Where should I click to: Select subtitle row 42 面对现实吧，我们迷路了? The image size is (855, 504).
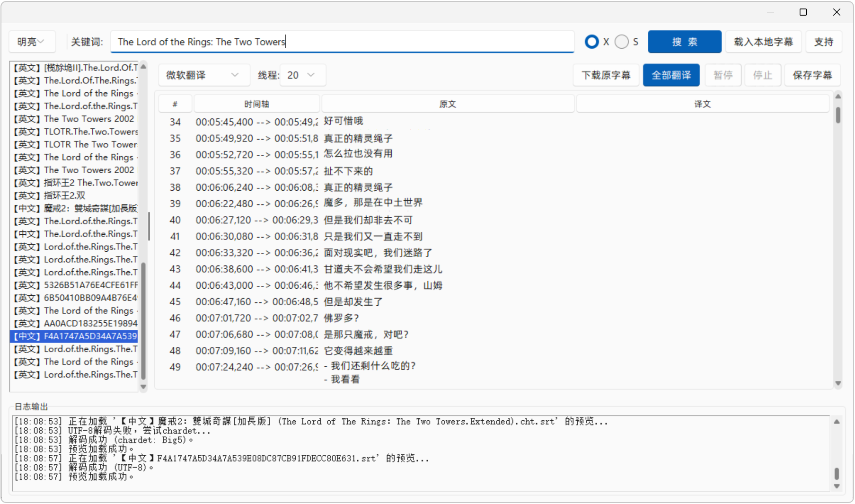(x=494, y=253)
